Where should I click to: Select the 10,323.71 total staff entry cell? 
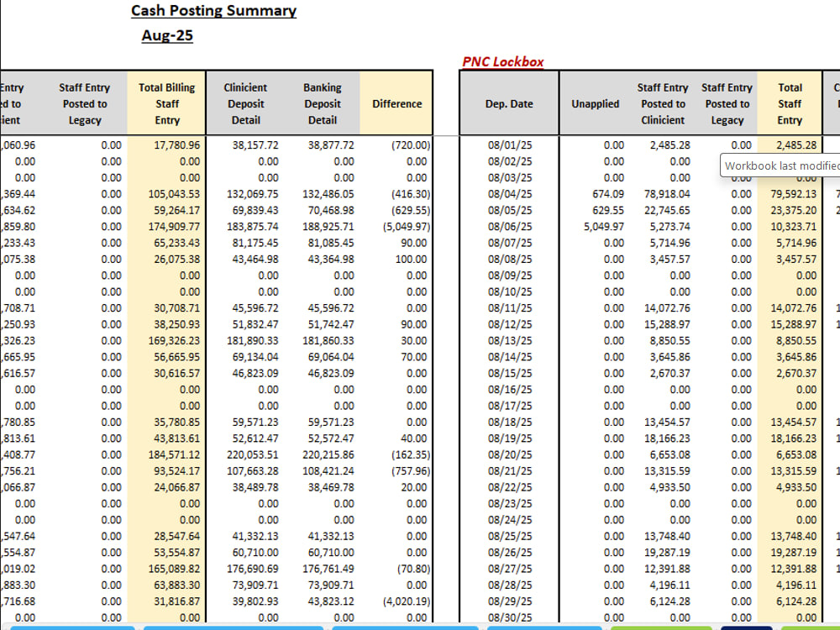pos(794,227)
